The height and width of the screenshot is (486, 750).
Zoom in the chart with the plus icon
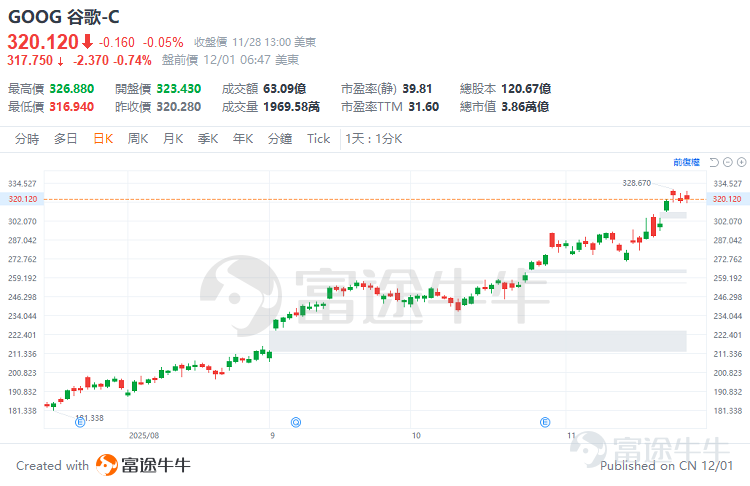741,163
